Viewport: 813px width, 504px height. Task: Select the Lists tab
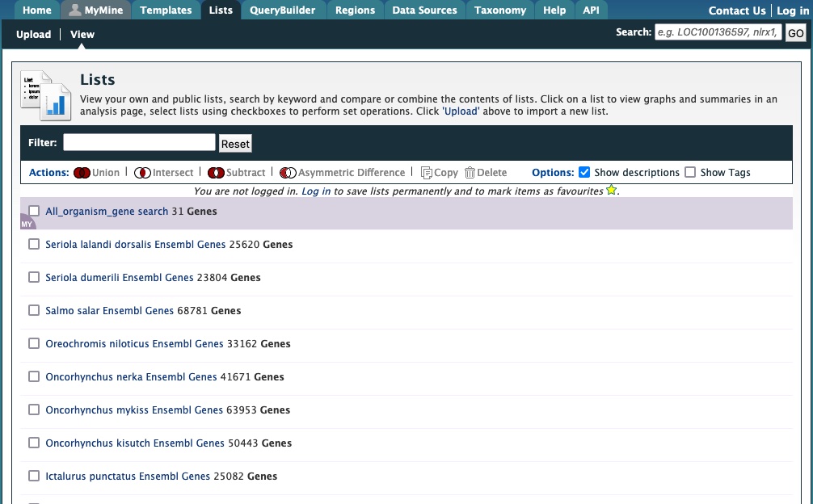pyautogui.click(x=221, y=10)
